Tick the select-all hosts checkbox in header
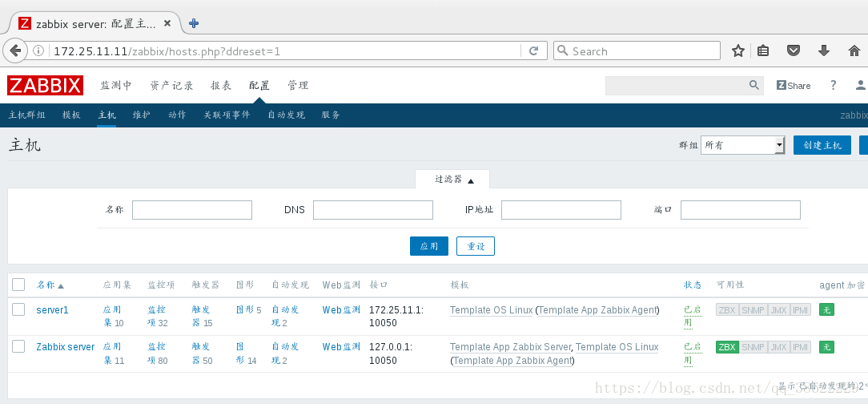 coord(18,285)
